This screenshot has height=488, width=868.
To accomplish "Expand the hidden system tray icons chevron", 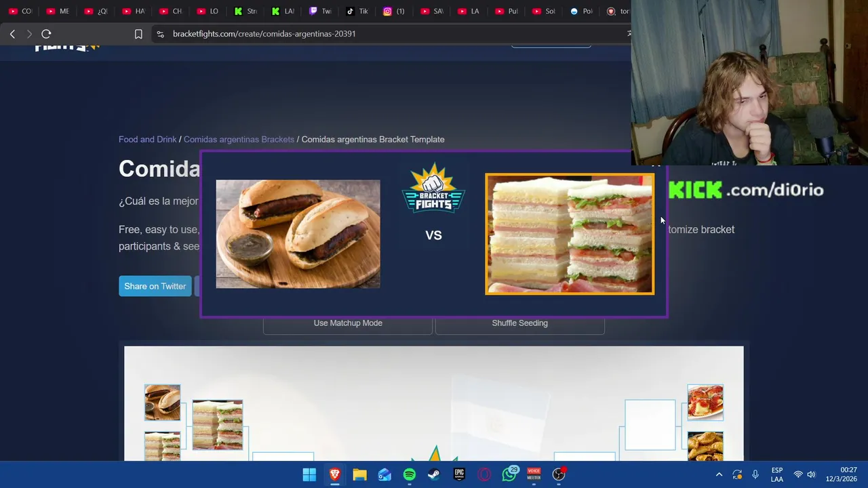I will (x=719, y=474).
